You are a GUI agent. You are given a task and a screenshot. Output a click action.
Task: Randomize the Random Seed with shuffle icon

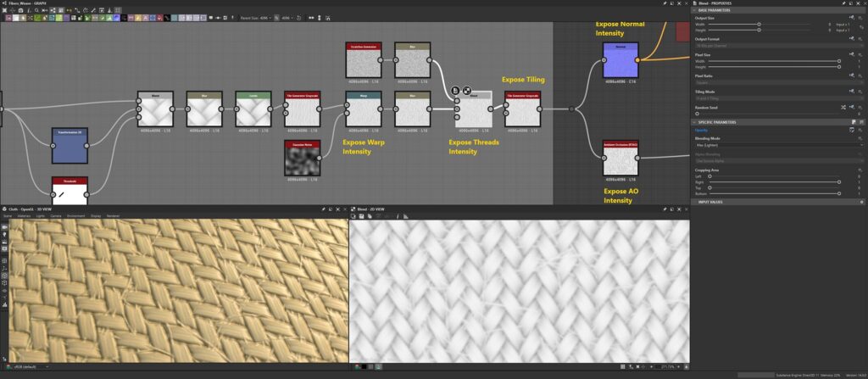(x=843, y=107)
